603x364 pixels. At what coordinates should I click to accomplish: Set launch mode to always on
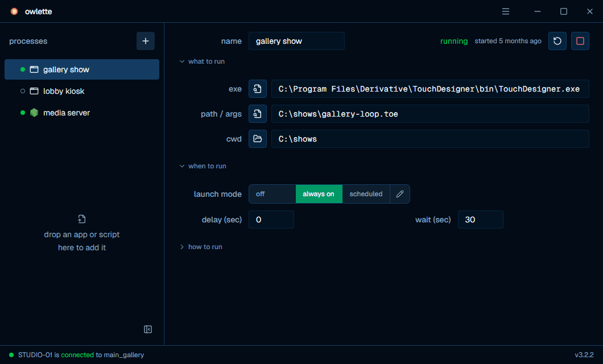click(319, 194)
